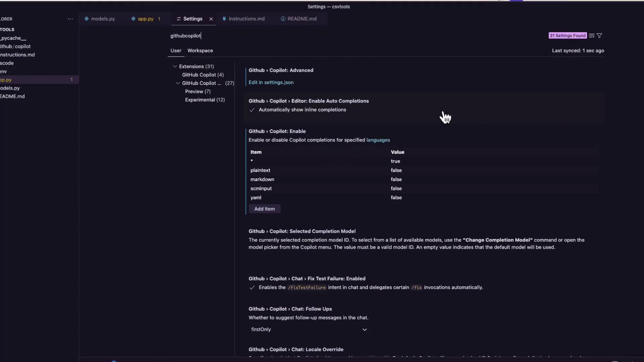
Task: Open github/copilot folder in Explorer
Action: coord(39,47)
